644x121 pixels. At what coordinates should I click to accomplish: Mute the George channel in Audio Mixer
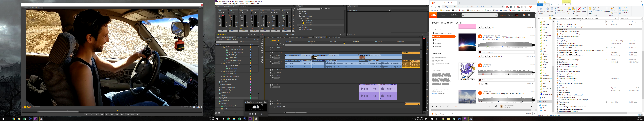(x=283, y=13)
